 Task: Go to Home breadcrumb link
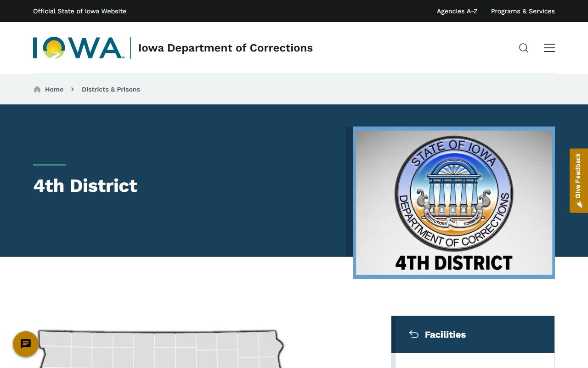[x=54, y=89]
